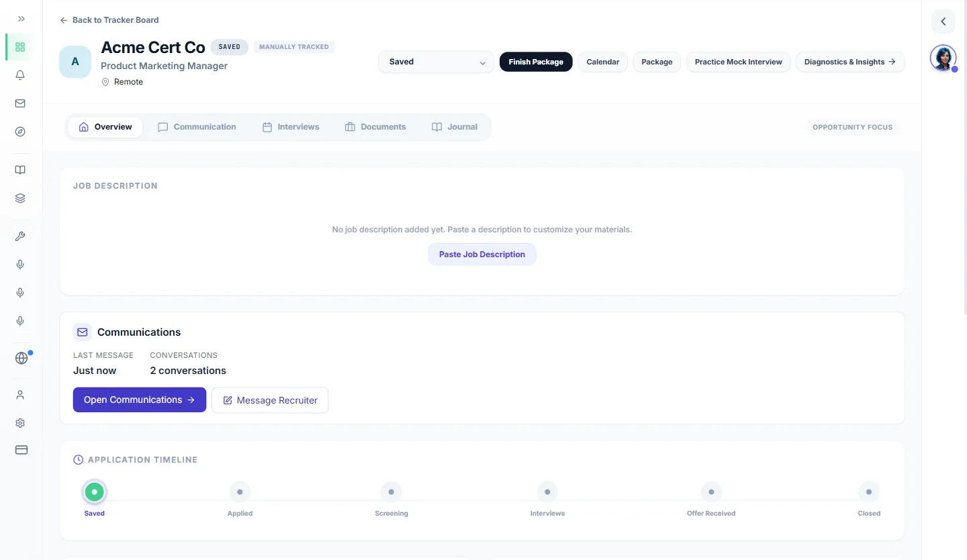Click the 'Just now' last message value
Viewport: 967px width, 560px height.
click(95, 371)
